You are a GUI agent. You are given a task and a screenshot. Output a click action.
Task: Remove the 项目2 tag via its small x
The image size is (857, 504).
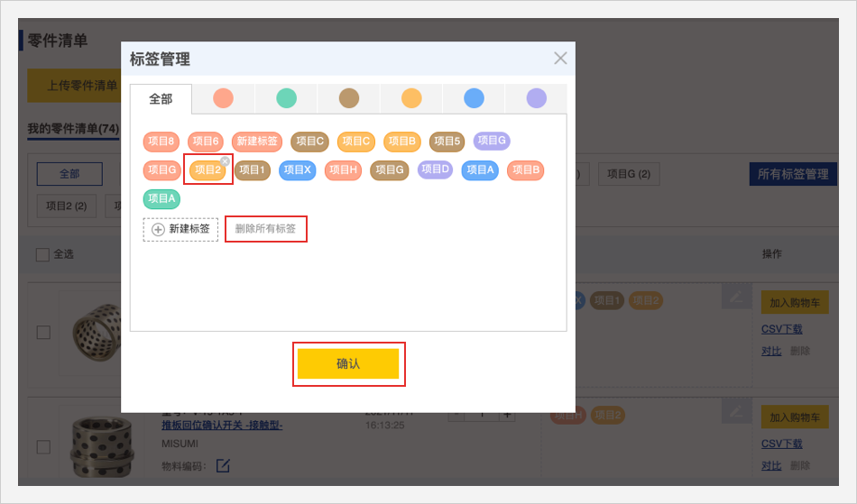point(225,160)
